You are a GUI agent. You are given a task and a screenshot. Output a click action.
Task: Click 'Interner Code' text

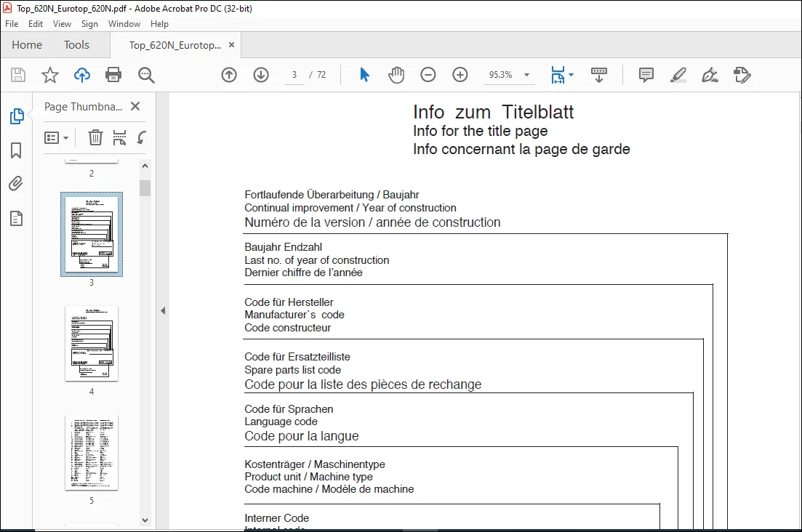[277, 518]
